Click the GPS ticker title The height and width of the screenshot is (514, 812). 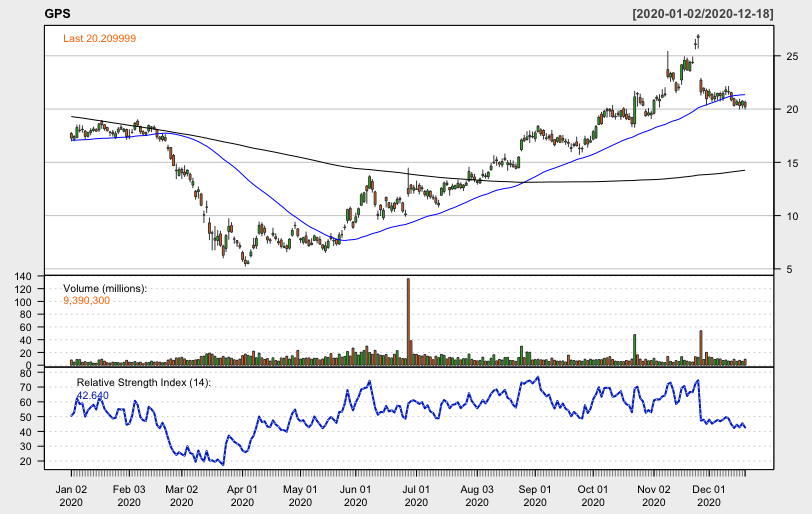coord(57,14)
